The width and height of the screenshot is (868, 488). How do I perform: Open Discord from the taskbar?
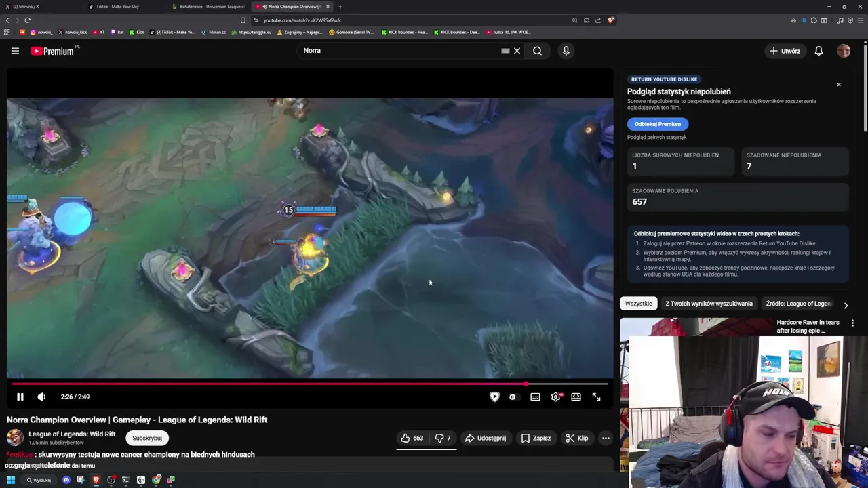pos(66,480)
